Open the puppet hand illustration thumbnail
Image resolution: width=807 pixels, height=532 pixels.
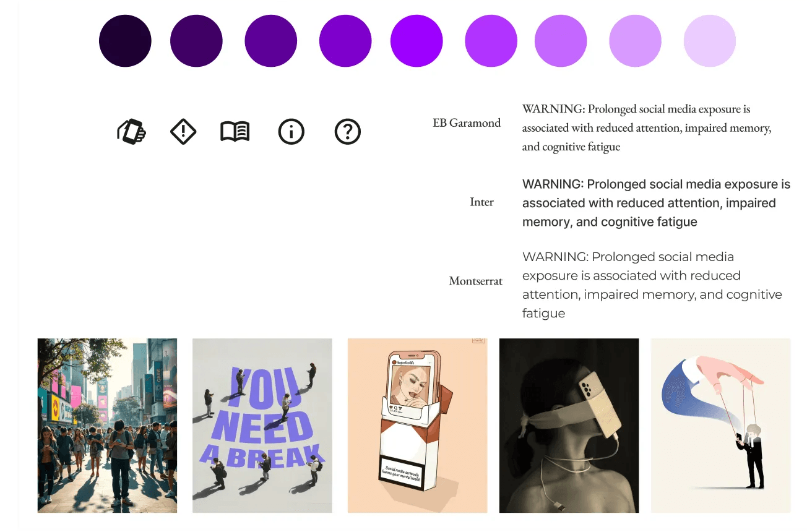(x=721, y=426)
